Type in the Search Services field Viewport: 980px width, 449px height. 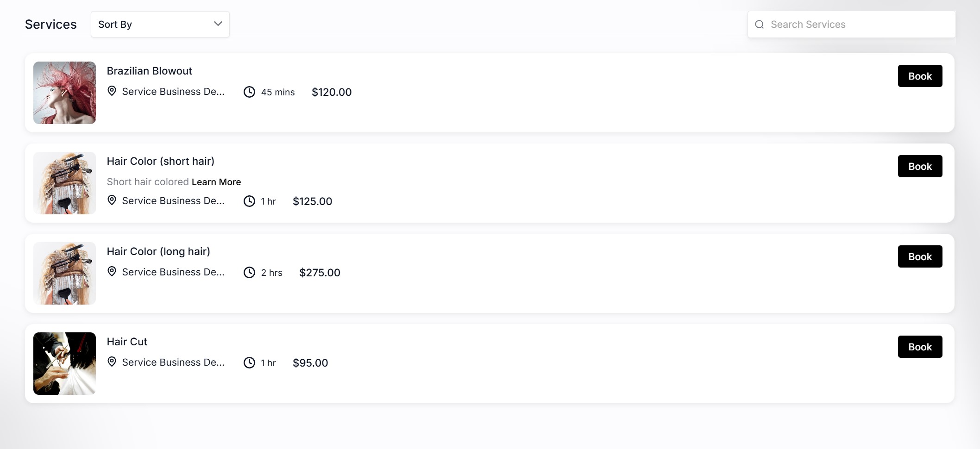[857, 25]
